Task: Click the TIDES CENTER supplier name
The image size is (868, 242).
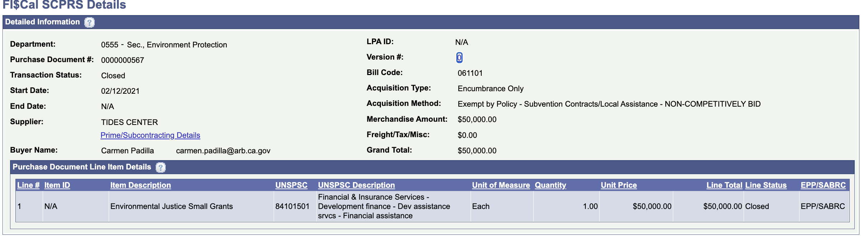Action: click(x=129, y=122)
